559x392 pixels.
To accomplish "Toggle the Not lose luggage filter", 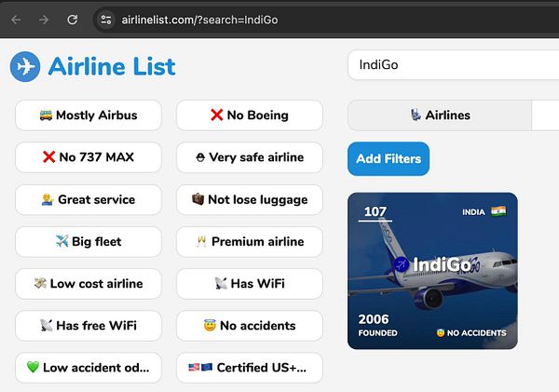I will [250, 199].
